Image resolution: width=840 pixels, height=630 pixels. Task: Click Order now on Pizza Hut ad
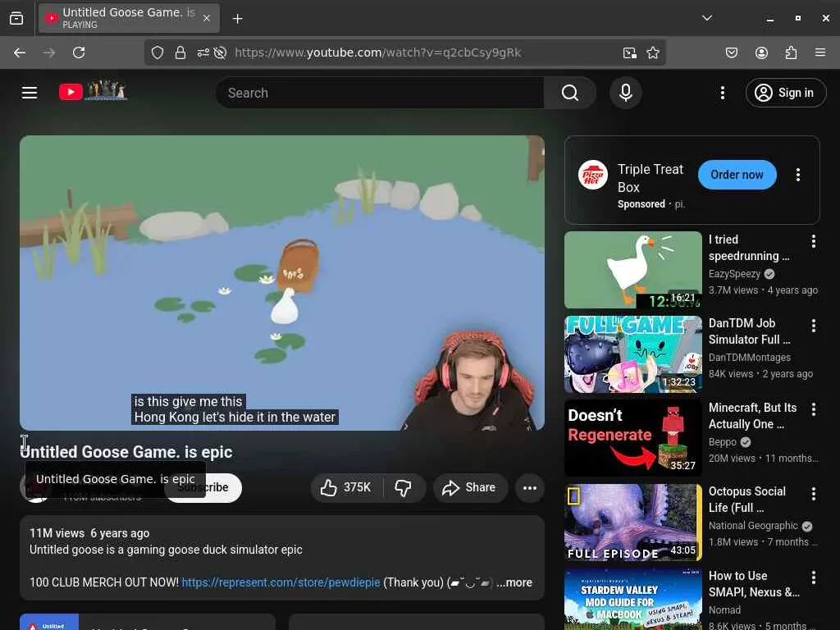[x=737, y=175]
